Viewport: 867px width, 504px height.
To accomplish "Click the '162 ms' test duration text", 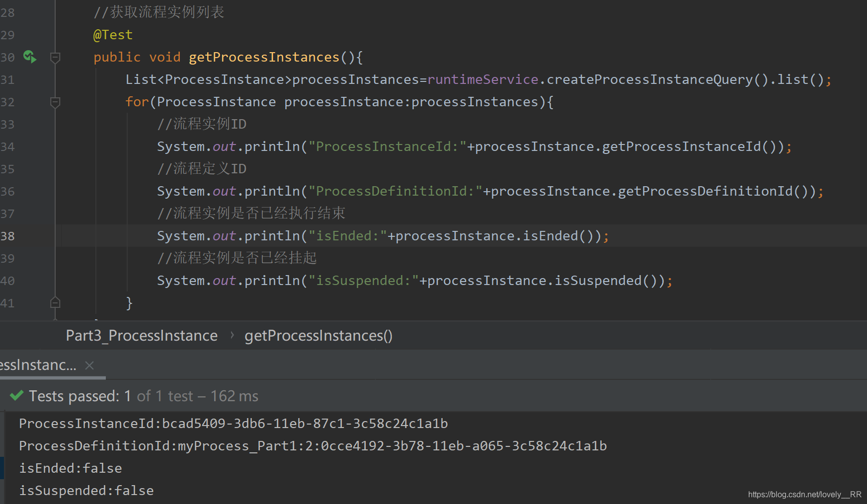I will [235, 396].
